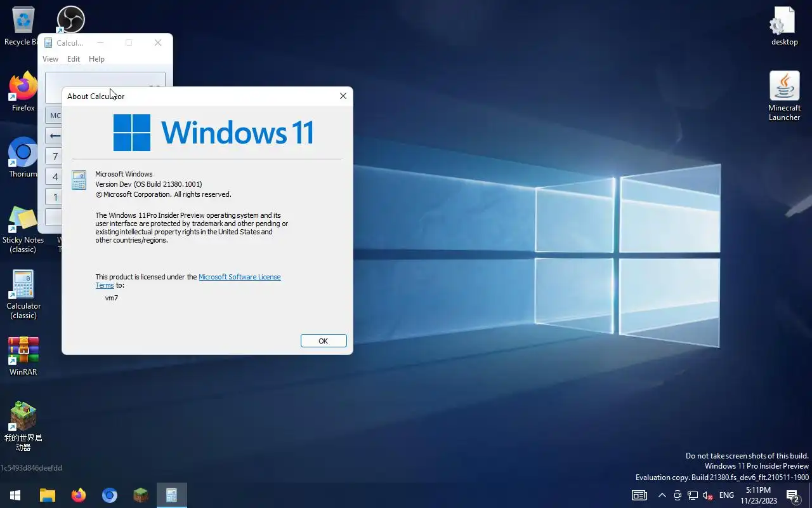Open the network status tray icon
This screenshot has height=508, width=812.
[693, 495]
